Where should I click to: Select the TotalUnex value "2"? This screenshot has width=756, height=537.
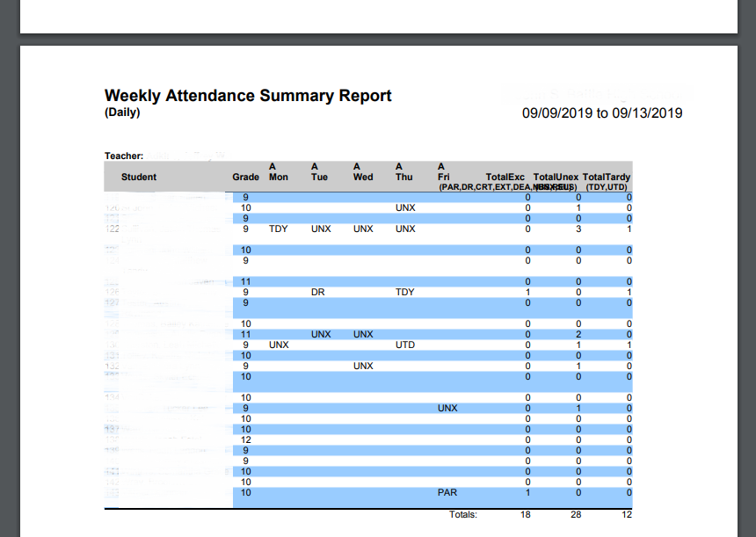pos(578,335)
